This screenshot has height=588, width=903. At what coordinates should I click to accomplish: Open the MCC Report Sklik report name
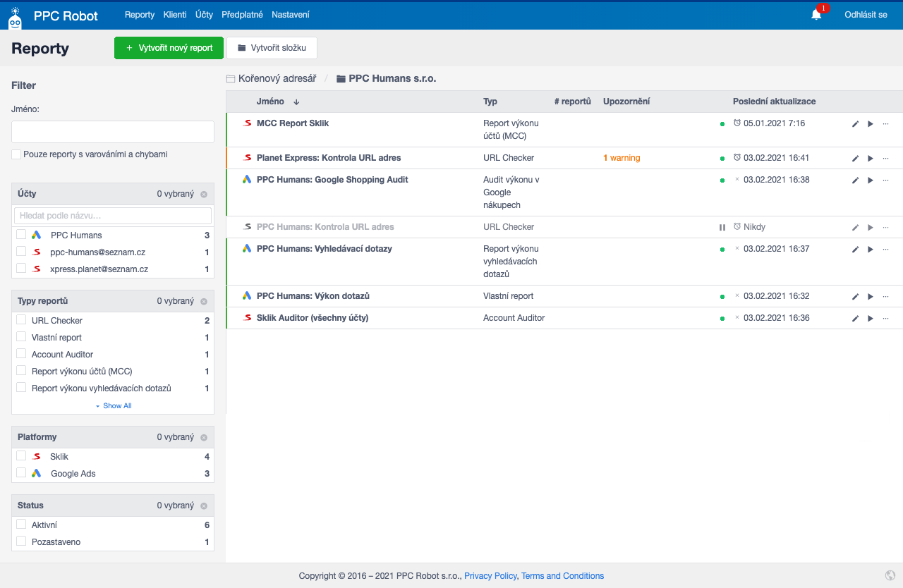pos(293,123)
